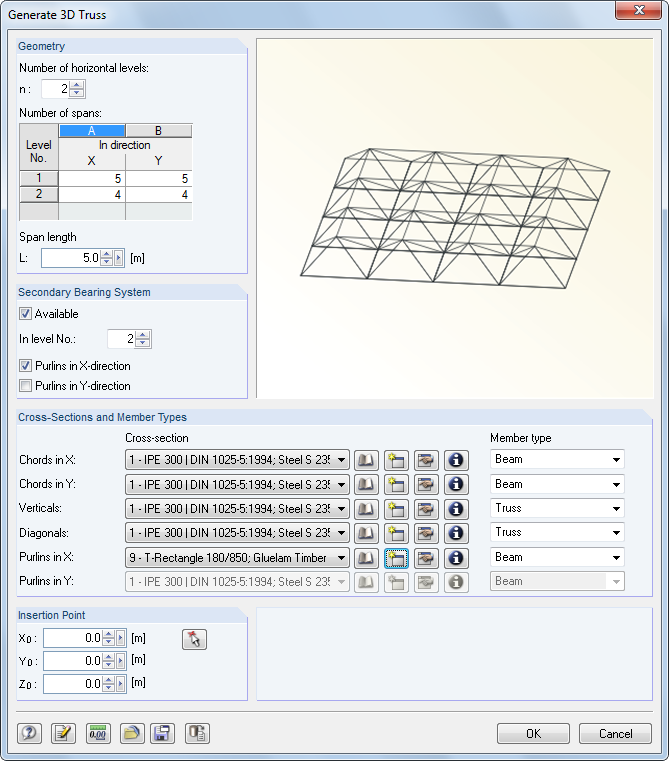Open cross-section library for Chords in Y
The image size is (669, 761).
(366, 484)
